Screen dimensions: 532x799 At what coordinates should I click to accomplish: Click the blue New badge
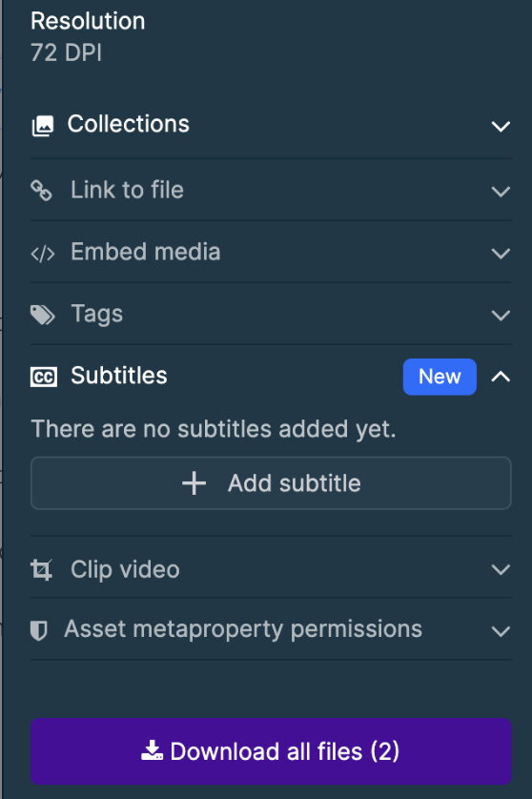click(x=440, y=377)
